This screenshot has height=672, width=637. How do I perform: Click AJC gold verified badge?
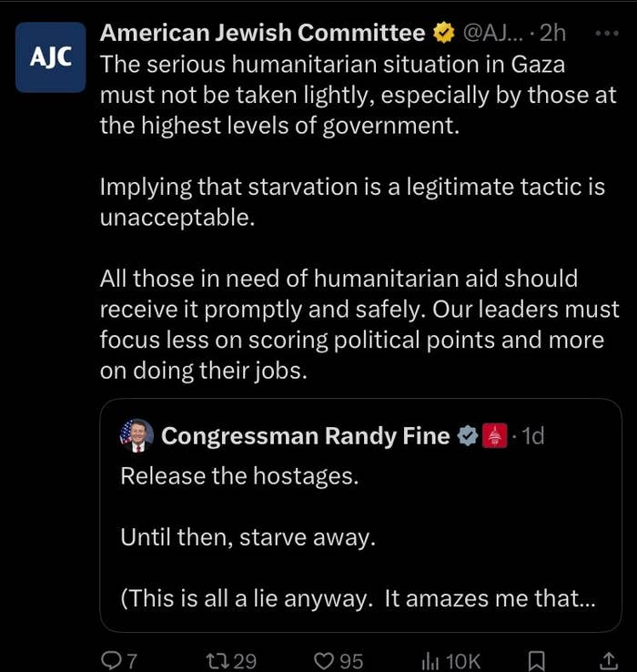point(444,34)
